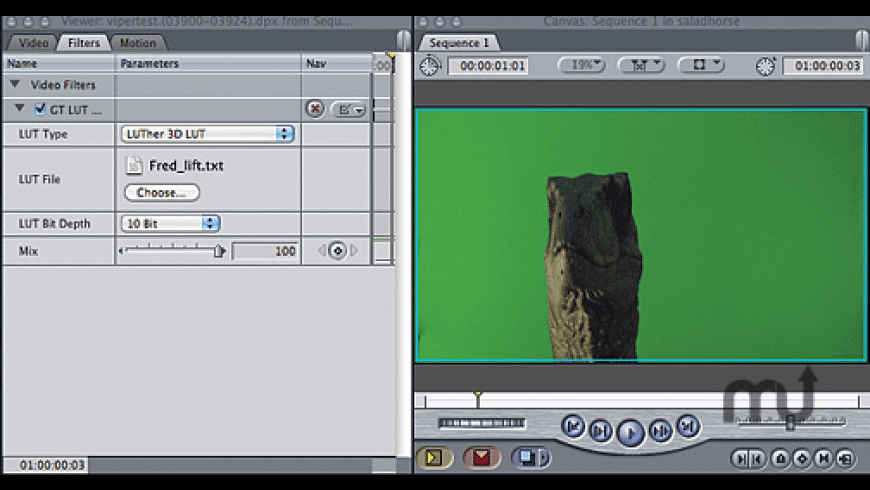The image size is (870, 490).
Task: Click the blue Replace edit button
Action: pyautogui.click(x=528, y=458)
